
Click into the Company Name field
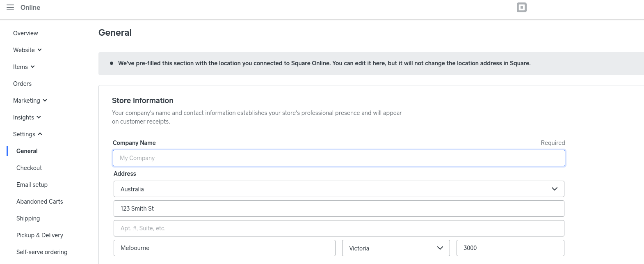pos(339,158)
